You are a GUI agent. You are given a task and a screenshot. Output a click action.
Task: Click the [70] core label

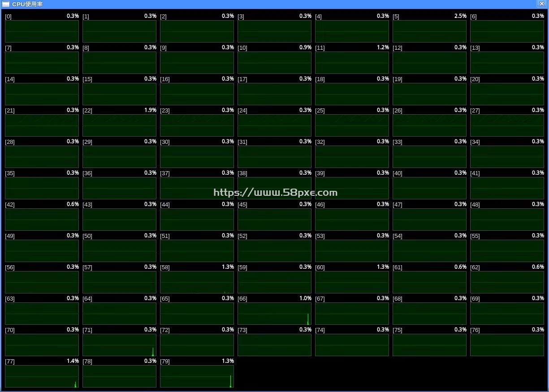(10, 330)
